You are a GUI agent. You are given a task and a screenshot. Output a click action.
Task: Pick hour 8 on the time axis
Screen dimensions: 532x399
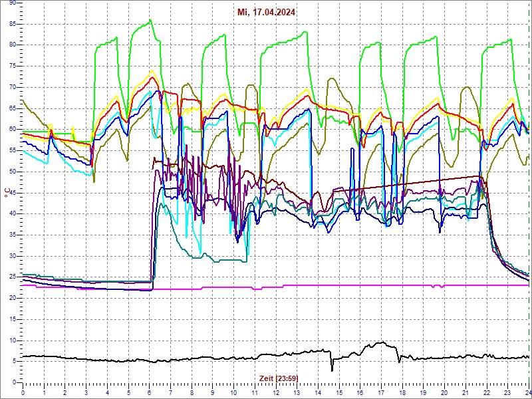(x=192, y=392)
